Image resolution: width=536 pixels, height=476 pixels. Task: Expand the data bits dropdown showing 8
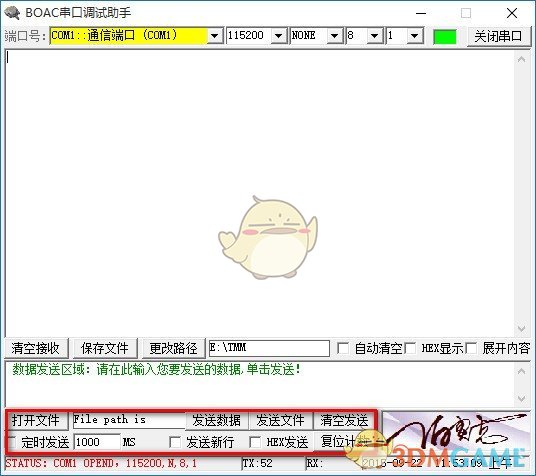coord(375,36)
